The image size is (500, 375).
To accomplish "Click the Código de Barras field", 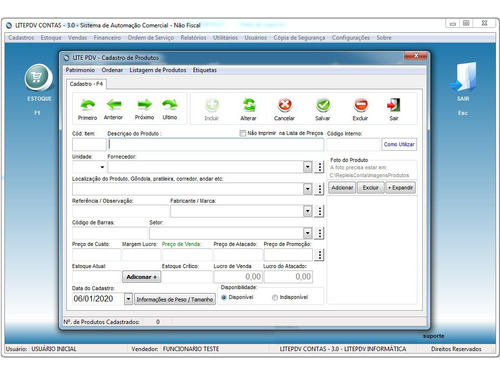I will point(110,233).
